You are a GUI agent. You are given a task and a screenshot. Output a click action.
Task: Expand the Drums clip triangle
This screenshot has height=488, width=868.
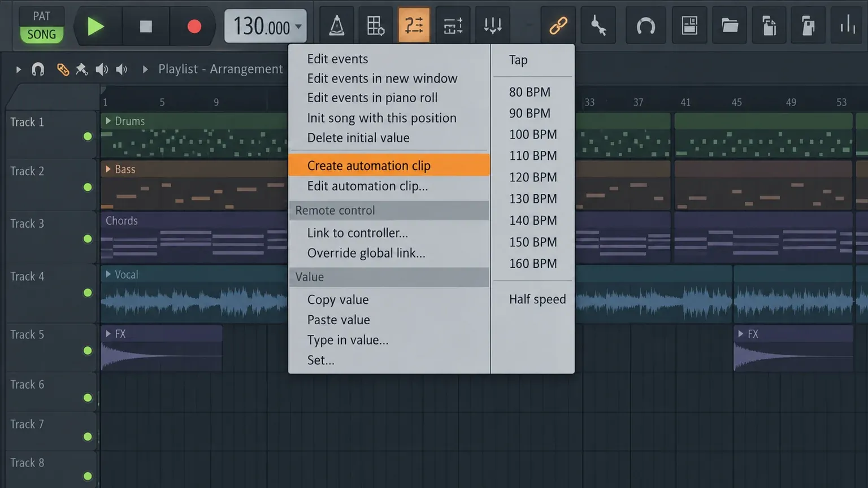[x=108, y=121]
